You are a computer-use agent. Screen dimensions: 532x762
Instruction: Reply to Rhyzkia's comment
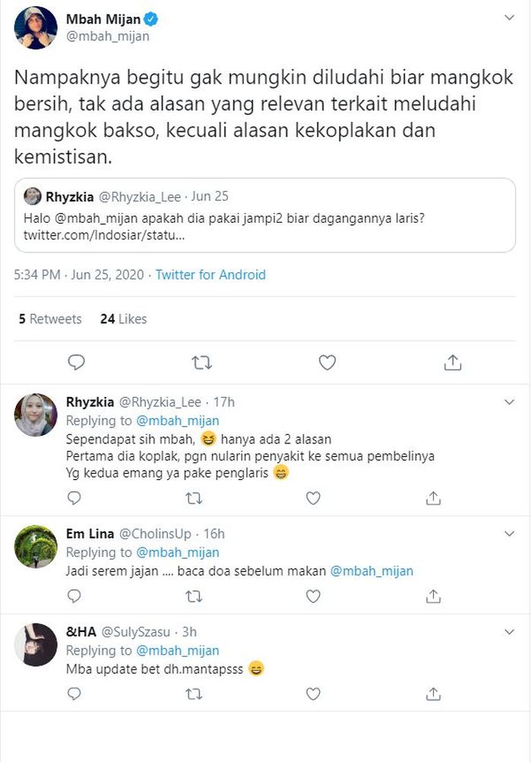pyautogui.click(x=74, y=498)
